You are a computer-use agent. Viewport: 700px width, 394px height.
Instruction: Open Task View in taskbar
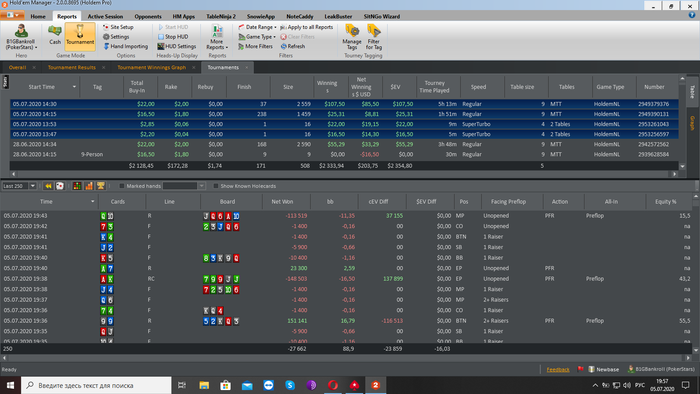click(182, 385)
